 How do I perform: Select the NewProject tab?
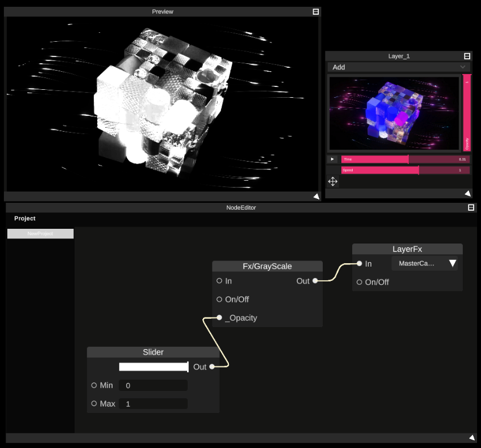40,233
